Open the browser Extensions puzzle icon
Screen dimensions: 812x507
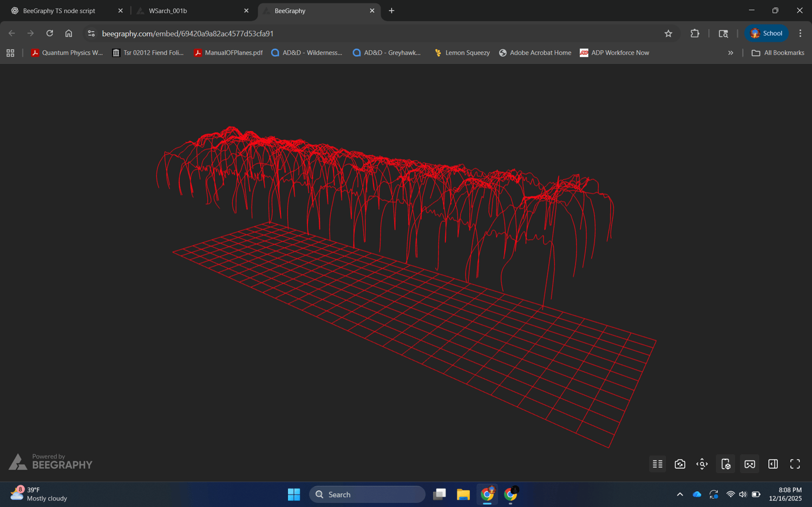click(695, 34)
